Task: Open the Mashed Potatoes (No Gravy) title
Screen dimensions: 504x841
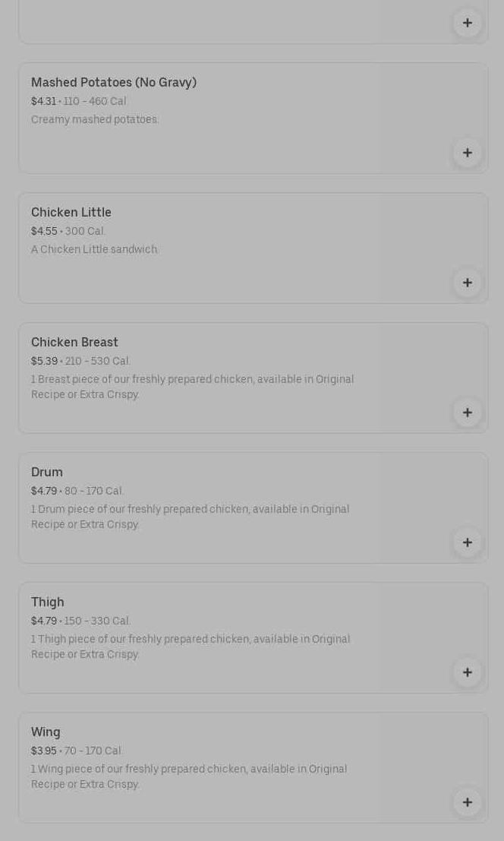Action: 114,82
